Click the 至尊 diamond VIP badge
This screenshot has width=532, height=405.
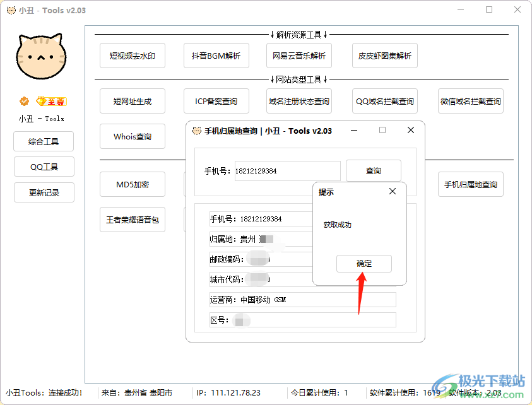tap(52, 101)
